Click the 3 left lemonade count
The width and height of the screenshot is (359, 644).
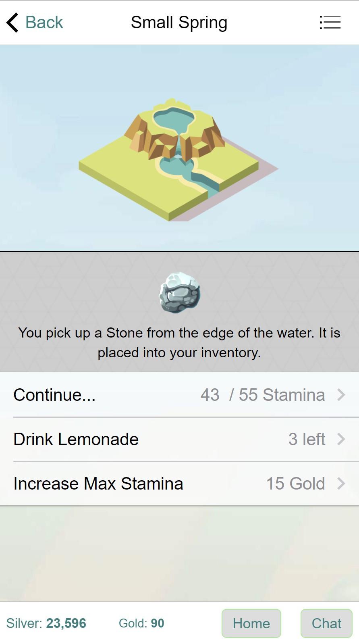307,439
